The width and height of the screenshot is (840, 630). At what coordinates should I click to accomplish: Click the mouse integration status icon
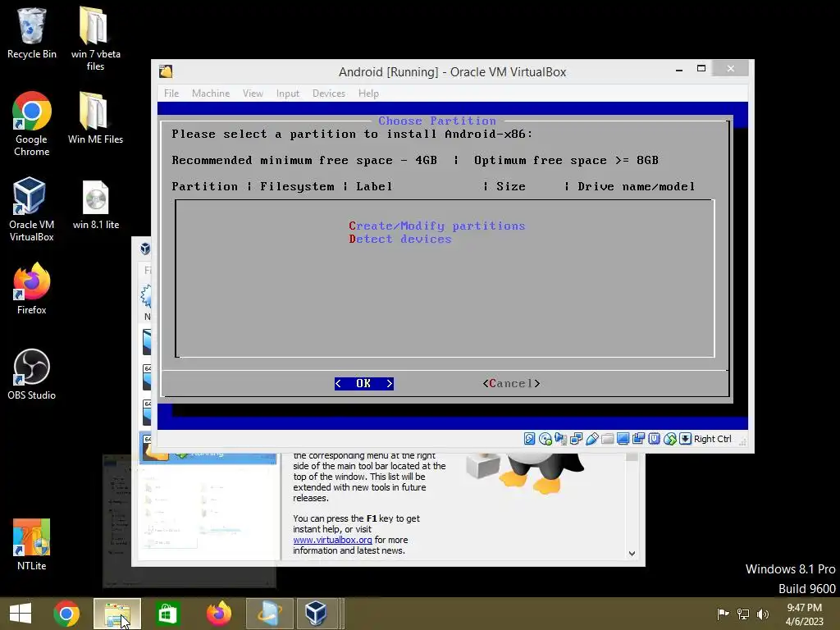coord(669,439)
